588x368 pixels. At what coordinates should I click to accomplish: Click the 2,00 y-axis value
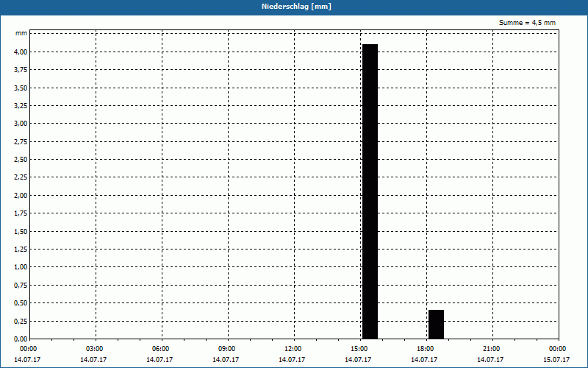[x=21, y=195]
